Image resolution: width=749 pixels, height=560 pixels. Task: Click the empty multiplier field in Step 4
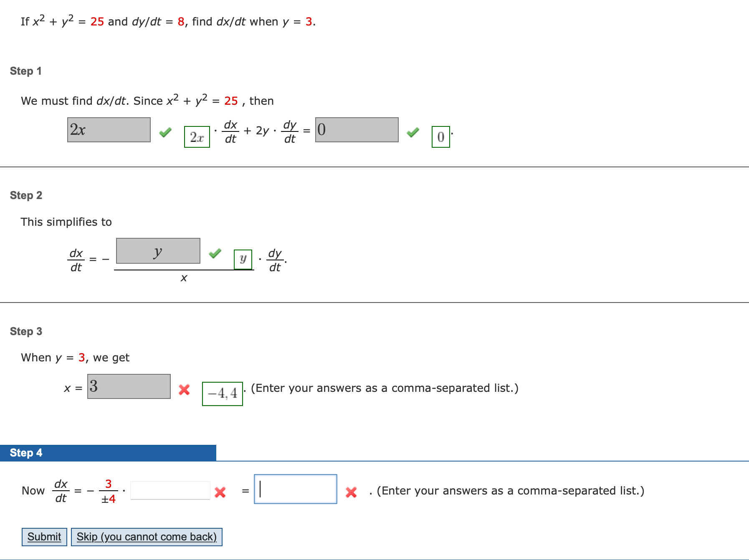[170, 489]
